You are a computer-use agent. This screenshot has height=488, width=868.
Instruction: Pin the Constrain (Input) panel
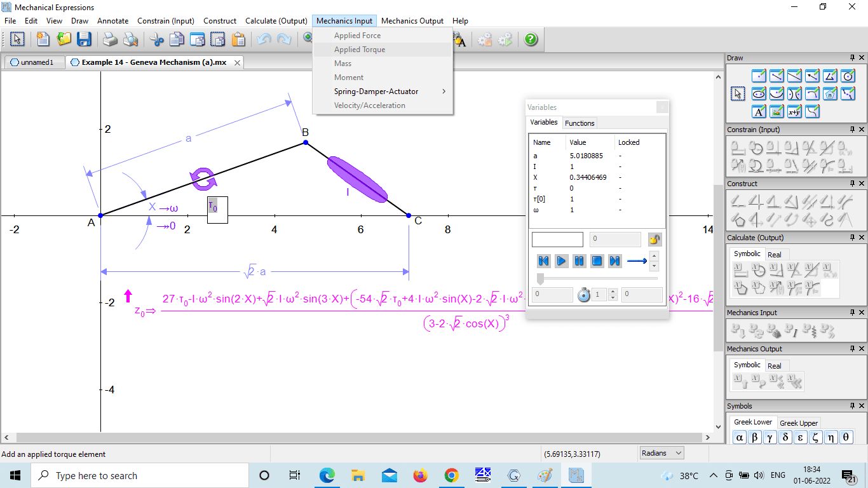pyautogui.click(x=852, y=130)
